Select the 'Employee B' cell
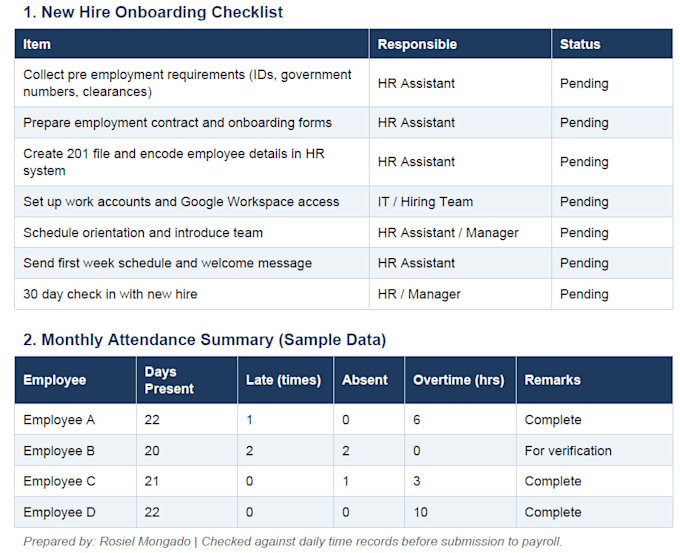Image resolution: width=680 pixels, height=553 pixels. (x=75, y=451)
